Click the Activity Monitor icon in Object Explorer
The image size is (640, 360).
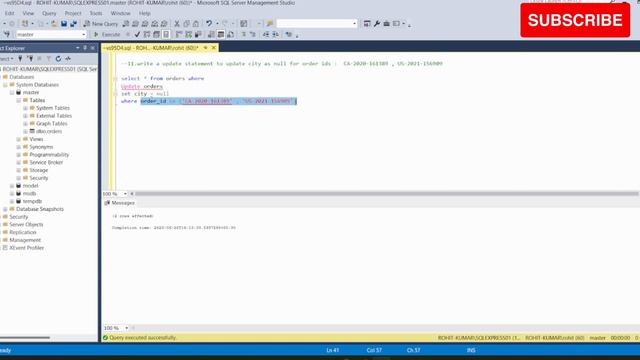coord(68,59)
